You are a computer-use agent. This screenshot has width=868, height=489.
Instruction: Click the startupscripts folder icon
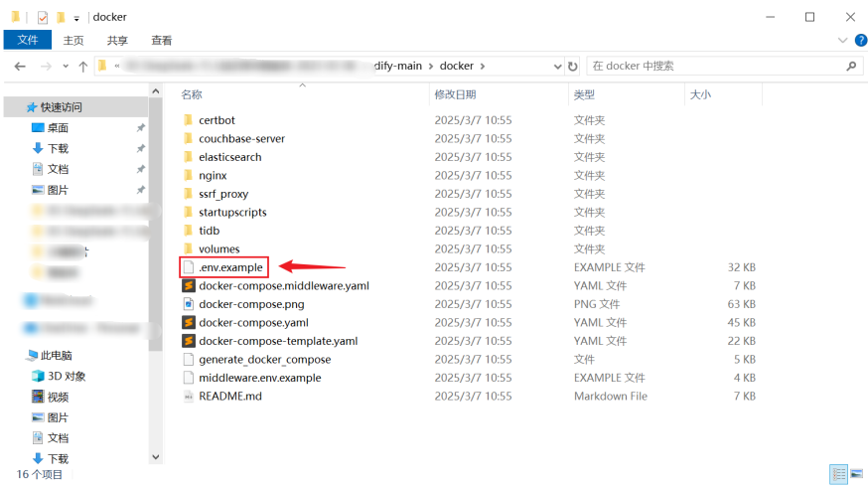pyautogui.click(x=189, y=212)
